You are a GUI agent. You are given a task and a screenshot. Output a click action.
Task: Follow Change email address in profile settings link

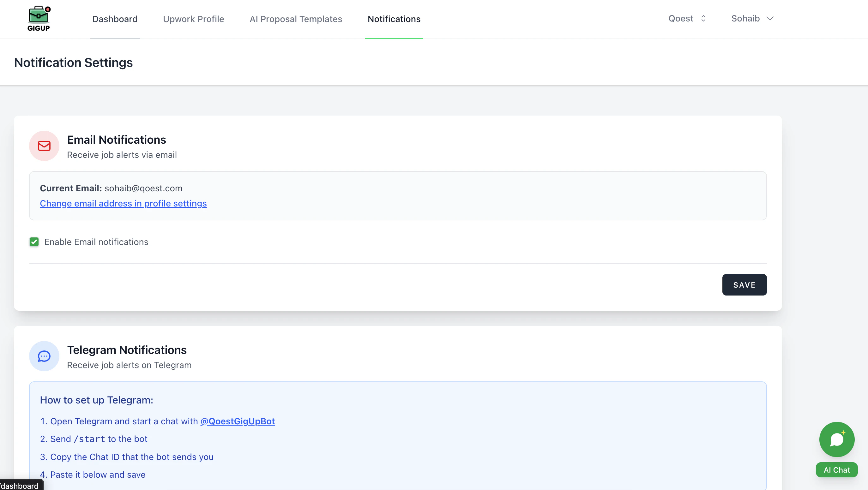123,203
